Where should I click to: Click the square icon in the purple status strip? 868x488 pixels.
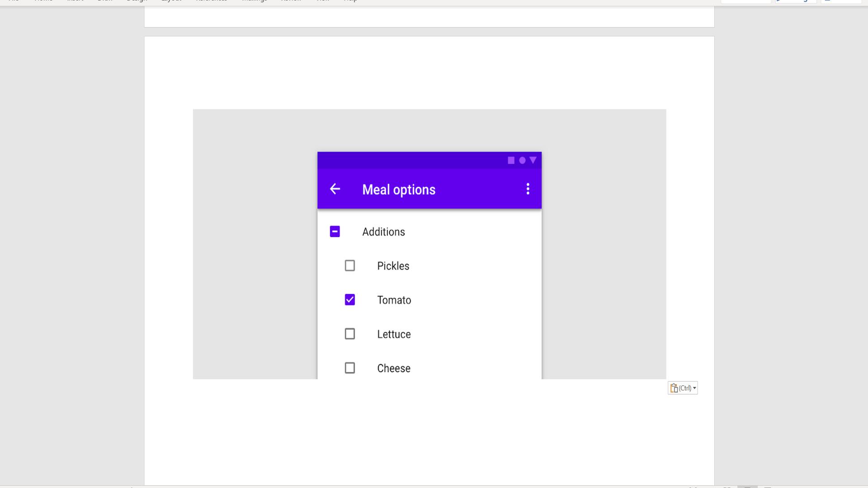(511, 160)
